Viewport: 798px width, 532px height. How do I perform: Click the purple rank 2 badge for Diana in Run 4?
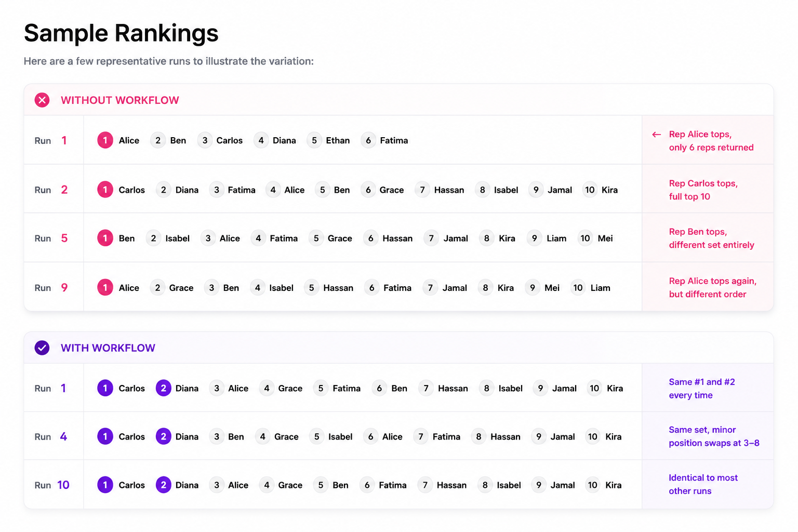164,436
